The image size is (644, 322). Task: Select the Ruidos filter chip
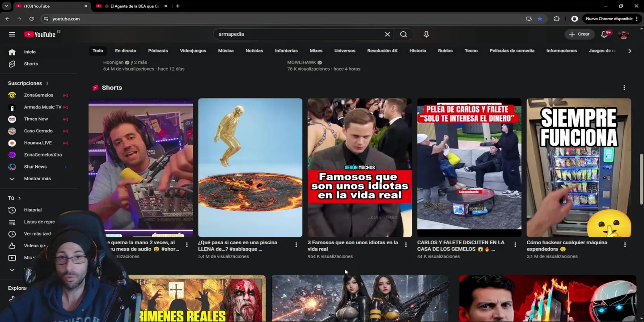point(445,51)
